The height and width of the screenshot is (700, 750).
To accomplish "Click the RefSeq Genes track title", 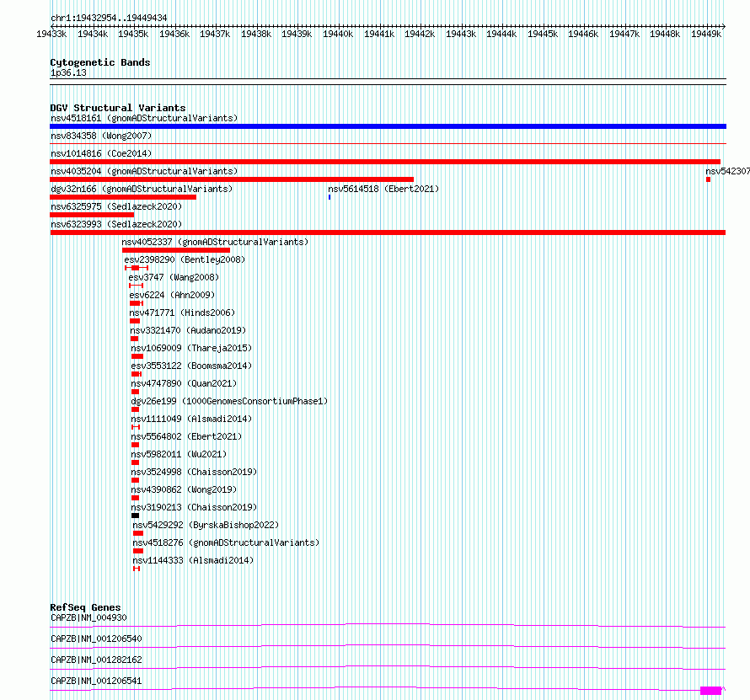I will coord(85,607).
